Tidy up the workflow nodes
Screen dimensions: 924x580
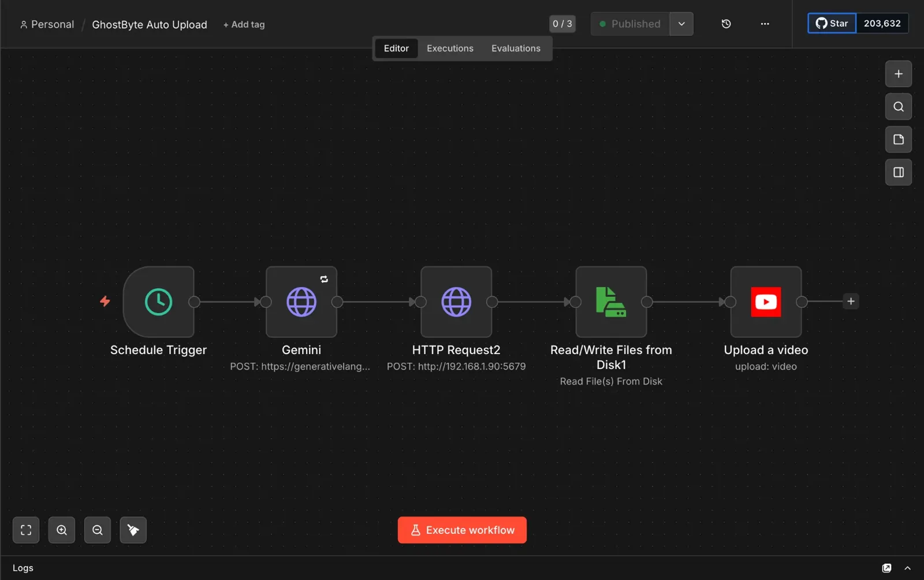coord(133,530)
